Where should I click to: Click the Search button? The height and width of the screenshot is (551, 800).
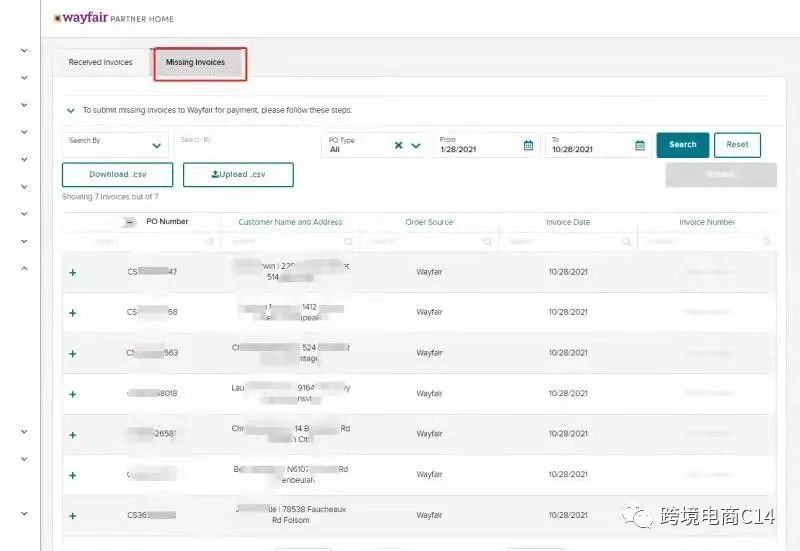point(682,145)
